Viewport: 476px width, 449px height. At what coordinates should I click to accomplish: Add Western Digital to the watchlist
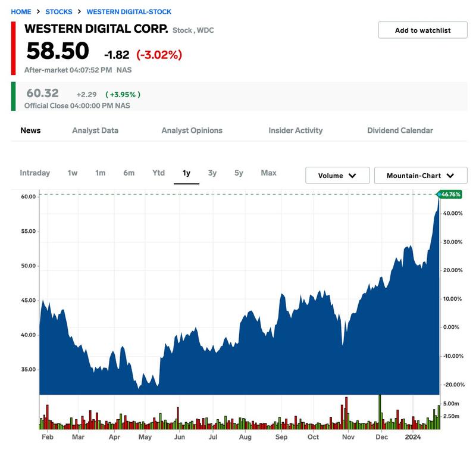(x=424, y=30)
